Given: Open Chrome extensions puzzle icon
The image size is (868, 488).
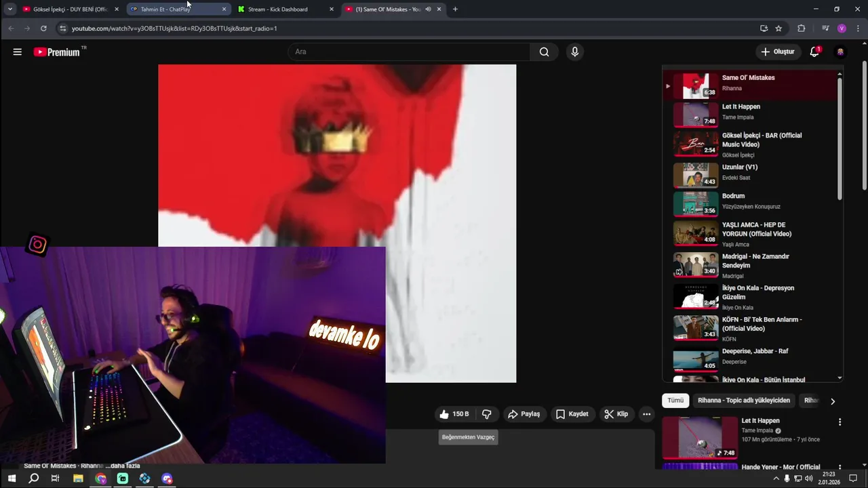Looking at the screenshot, I should [x=802, y=28].
